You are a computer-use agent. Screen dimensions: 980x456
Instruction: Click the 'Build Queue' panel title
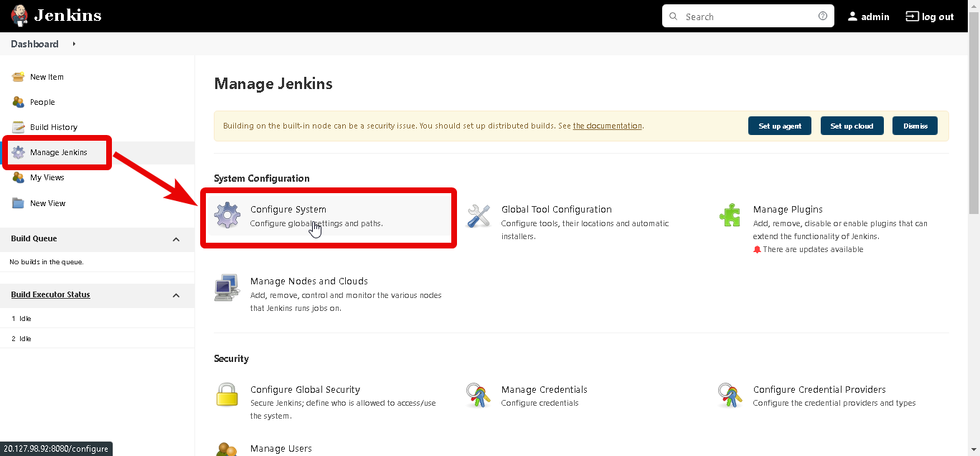(34, 238)
